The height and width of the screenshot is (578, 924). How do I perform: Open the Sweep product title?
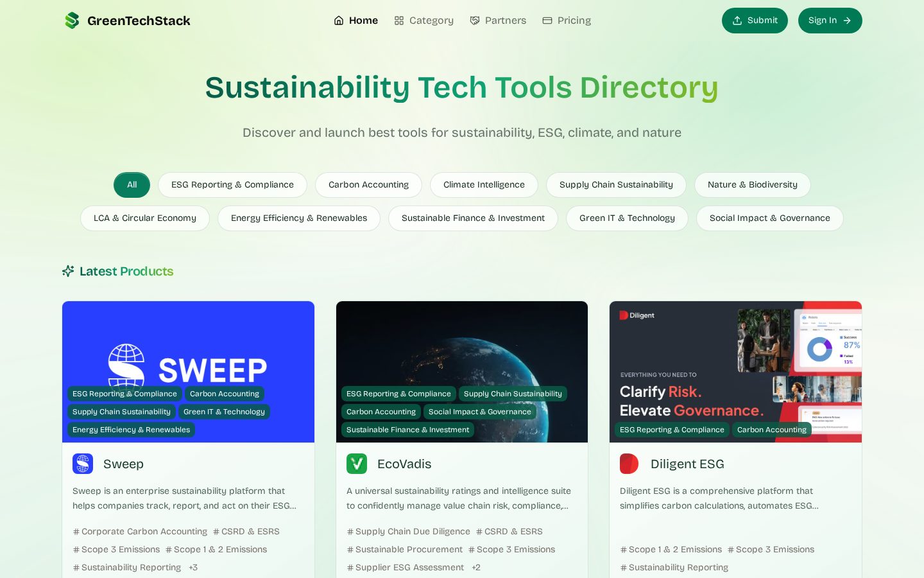pos(123,464)
